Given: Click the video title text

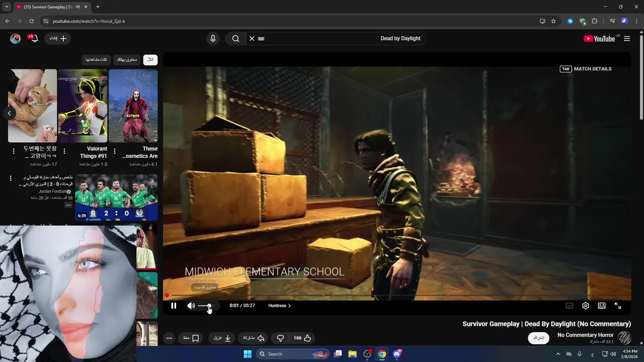Looking at the screenshot, I should pos(546,324).
